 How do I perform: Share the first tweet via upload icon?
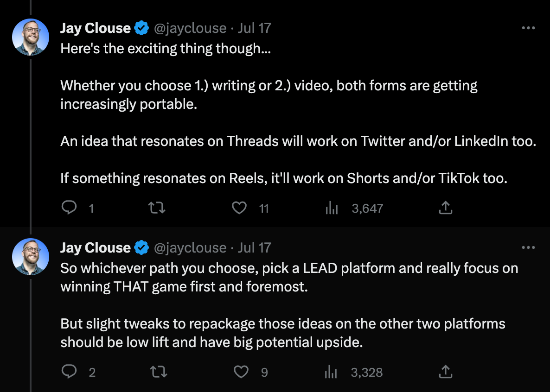coord(446,208)
